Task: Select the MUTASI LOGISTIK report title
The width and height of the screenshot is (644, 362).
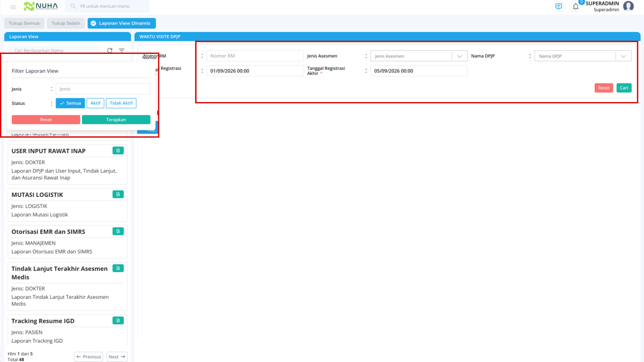Action: [x=37, y=195]
